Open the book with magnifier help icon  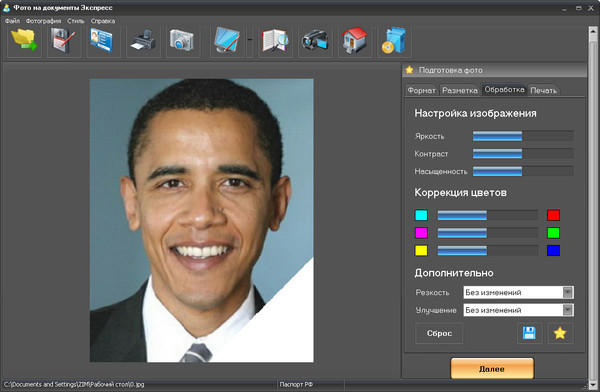pos(275,41)
